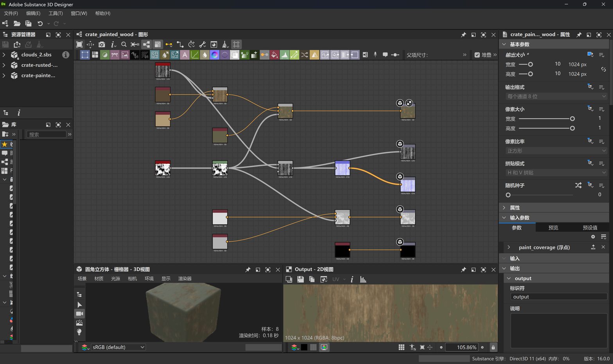The width and height of the screenshot is (613, 364).
Task: Randomize the random seed with shuffle icon
Action: point(578,185)
